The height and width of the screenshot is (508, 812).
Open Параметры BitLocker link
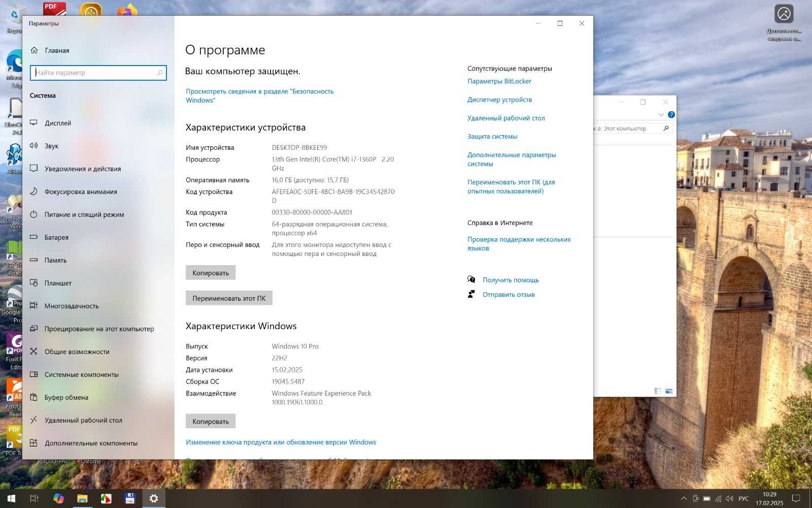(x=499, y=81)
